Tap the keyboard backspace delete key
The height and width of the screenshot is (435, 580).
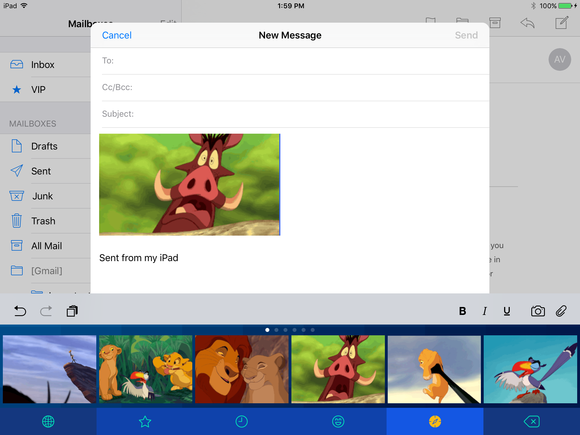(x=532, y=421)
